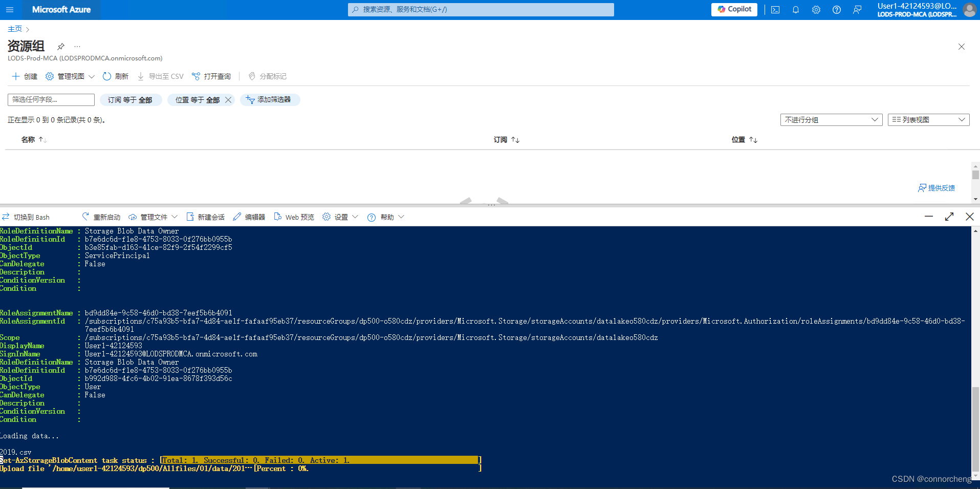Expand the Cloud Shell 帮助 menu
This screenshot has width=980, height=489.
click(386, 217)
